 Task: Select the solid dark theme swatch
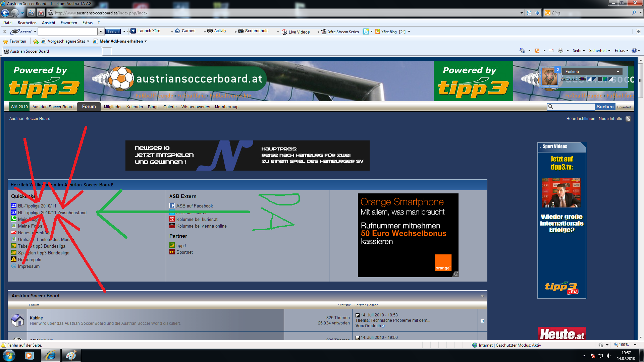click(x=600, y=79)
